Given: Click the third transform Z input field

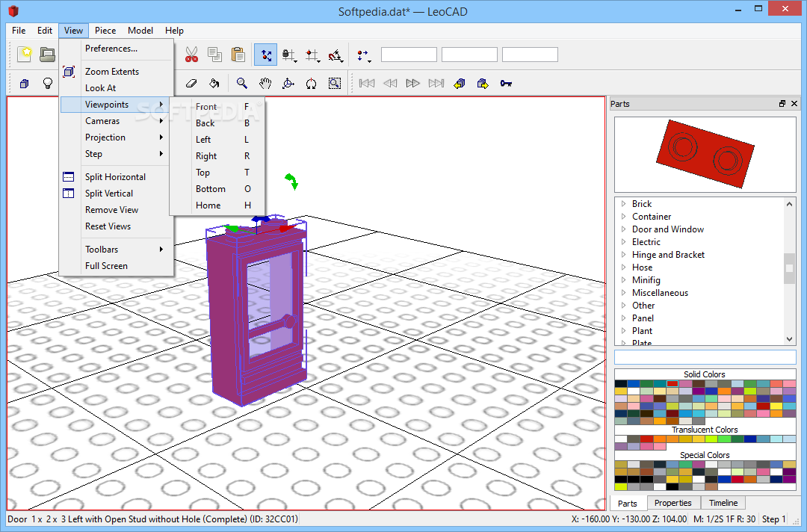Looking at the screenshot, I should pyautogui.click(x=530, y=55).
